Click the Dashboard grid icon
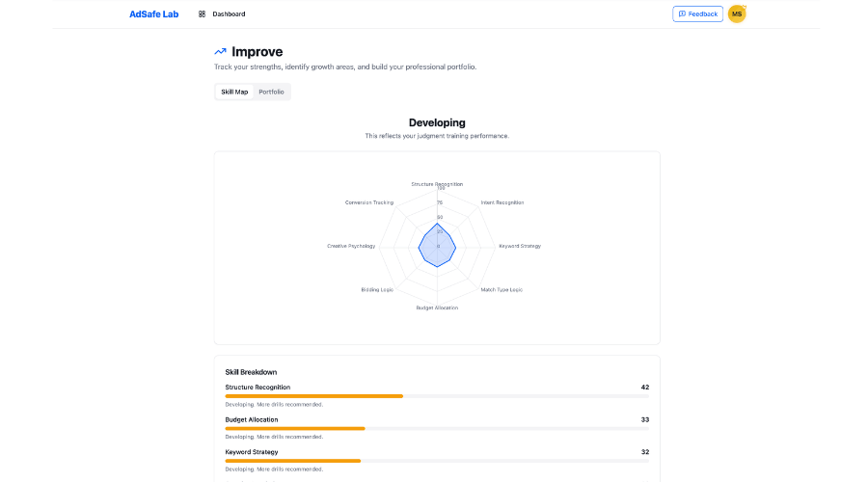 pos(202,14)
